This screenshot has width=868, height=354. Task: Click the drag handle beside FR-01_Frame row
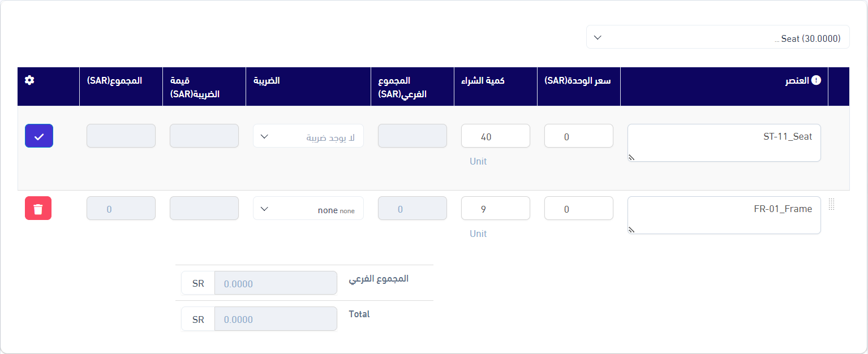point(831,205)
